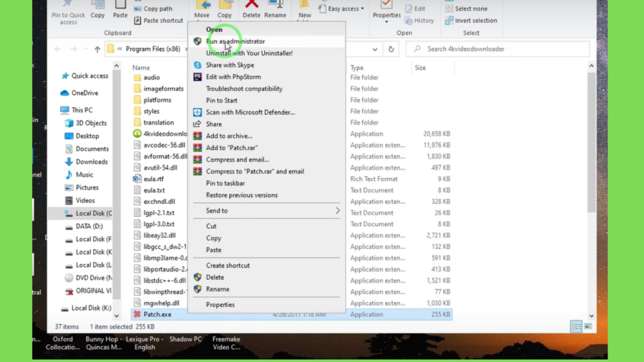The height and width of the screenshot is (362, 644).
Task: Click the Microsoft Defender scan icon
Action: [x=197, y=112]
